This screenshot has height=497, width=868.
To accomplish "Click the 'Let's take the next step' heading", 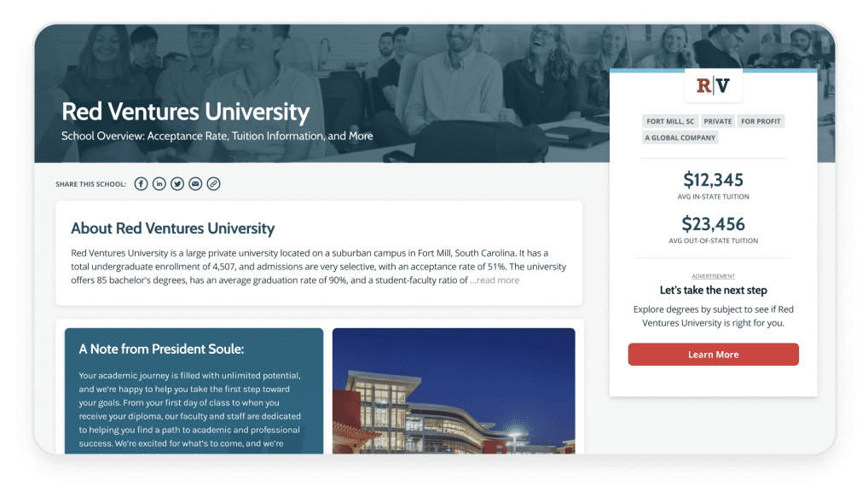I will tap(713, 290).
